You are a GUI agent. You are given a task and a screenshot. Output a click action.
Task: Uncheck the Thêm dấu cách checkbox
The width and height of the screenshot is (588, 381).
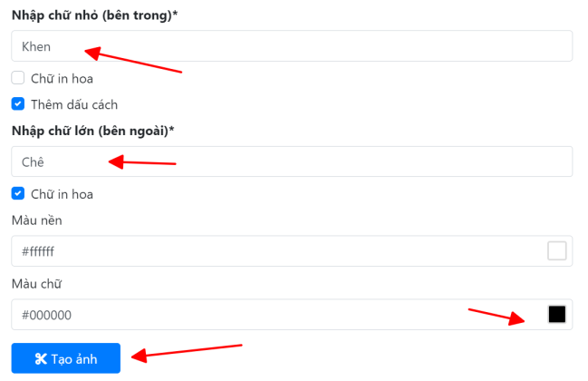tap(17, 104)
